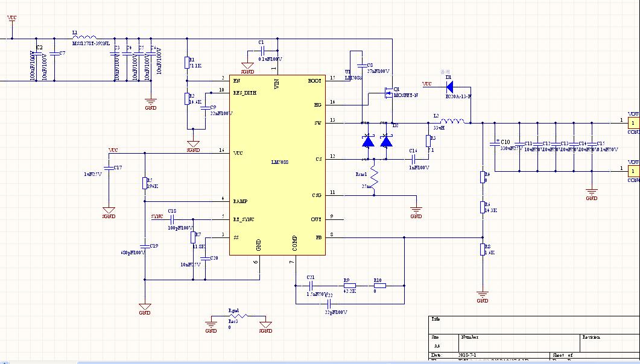Select capacitor C7 beside C2

(54, 54)
